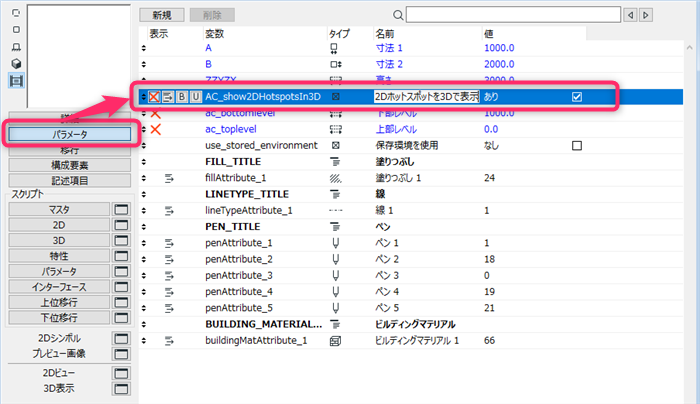Image resolution: width=700 pixels, height=404 pixels.
Task: Click title type icon of FILL_TITLE row
Action: [x=335, y=162]
